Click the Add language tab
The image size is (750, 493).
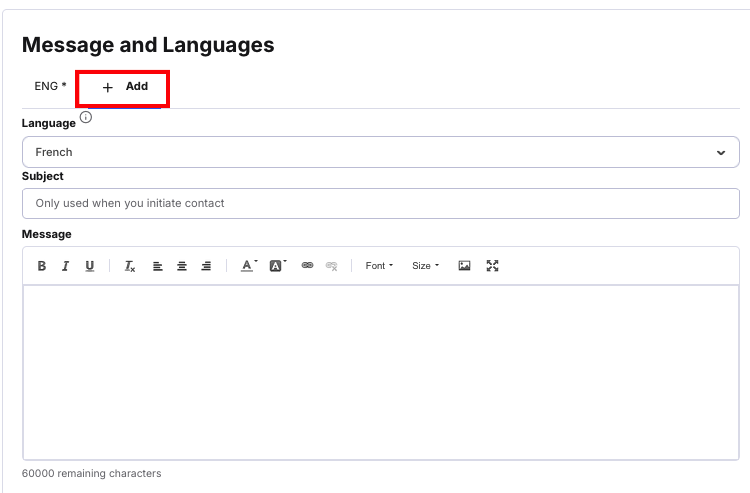click(124, 87)
